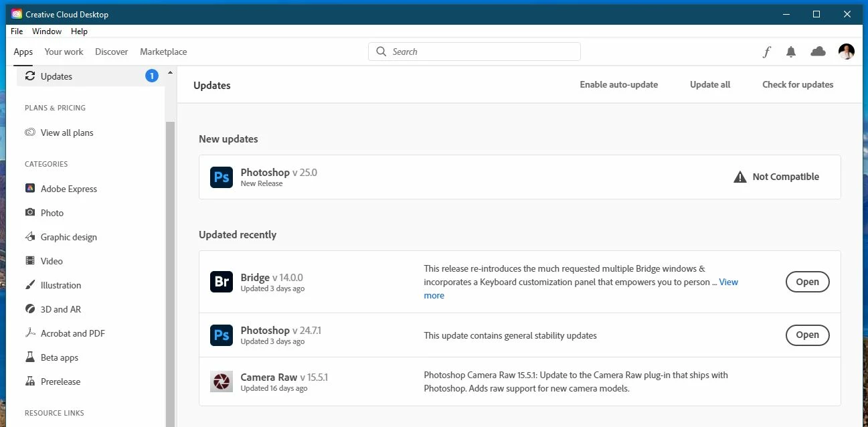Open the View all plans icon
Image resolution: width=868 pixels, height=427 pixels.
coord(30,133)
